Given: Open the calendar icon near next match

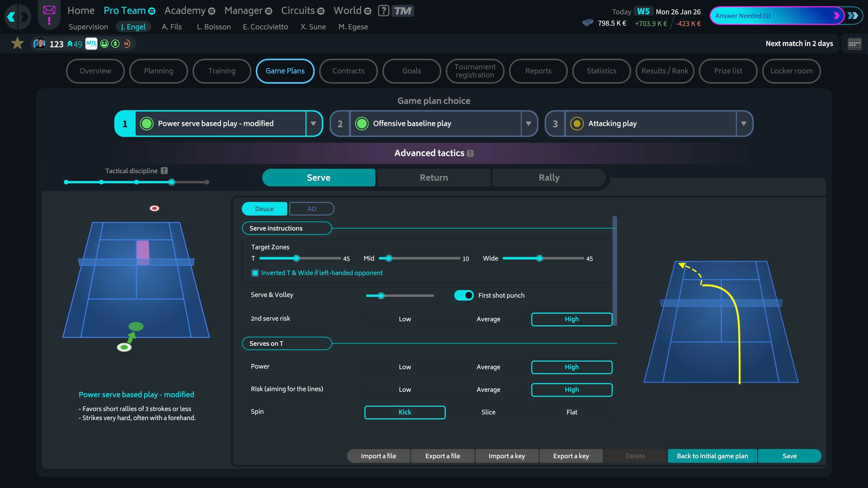Looking at the screenshot, I should pyautogui.click(x=854, y=44).
